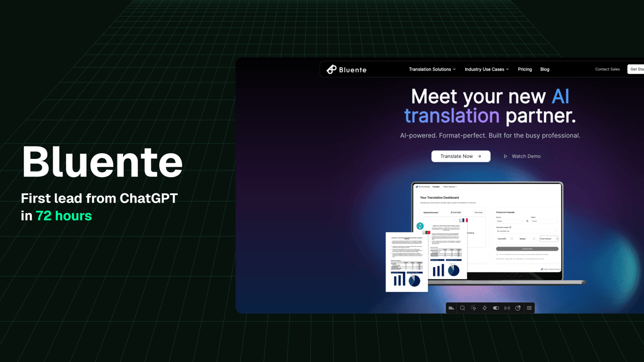Select the cursor click tool in bottom toolbar

[473, 308]
